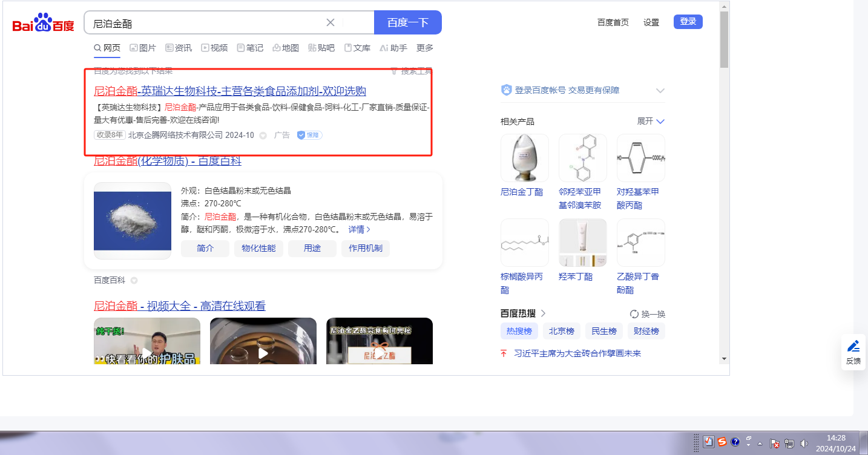This screenshot has height=455, width=868.
Task: Click the 物化性能 section button
Action: pyautogui.click(x=258, y=249)
